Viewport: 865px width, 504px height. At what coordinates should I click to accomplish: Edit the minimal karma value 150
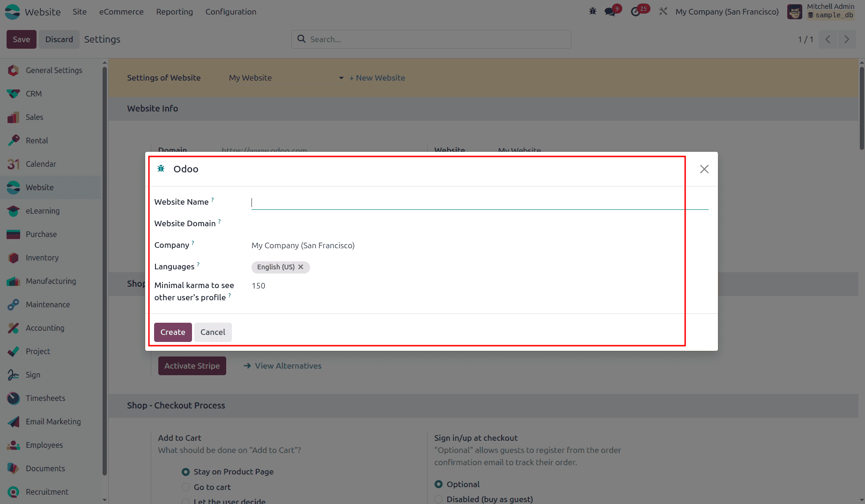259,286
